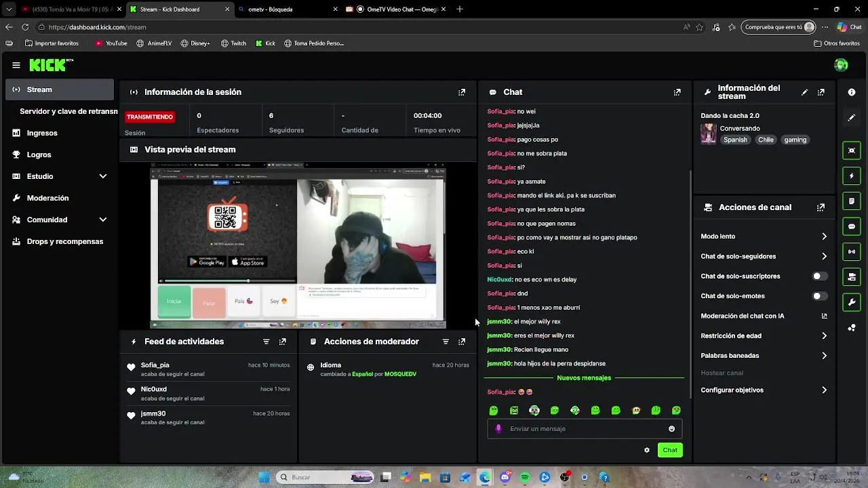Click the first green blob emote
The width and height of the screenshot is (868, 488).
click(494, 410)
